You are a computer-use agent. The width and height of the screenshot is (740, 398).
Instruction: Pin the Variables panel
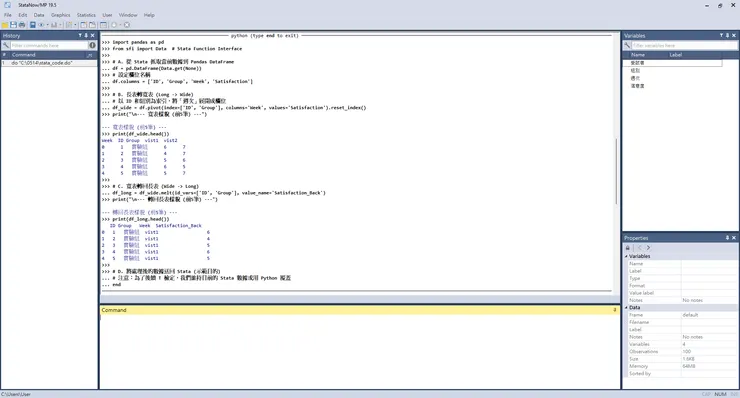[x=727, y=35]
